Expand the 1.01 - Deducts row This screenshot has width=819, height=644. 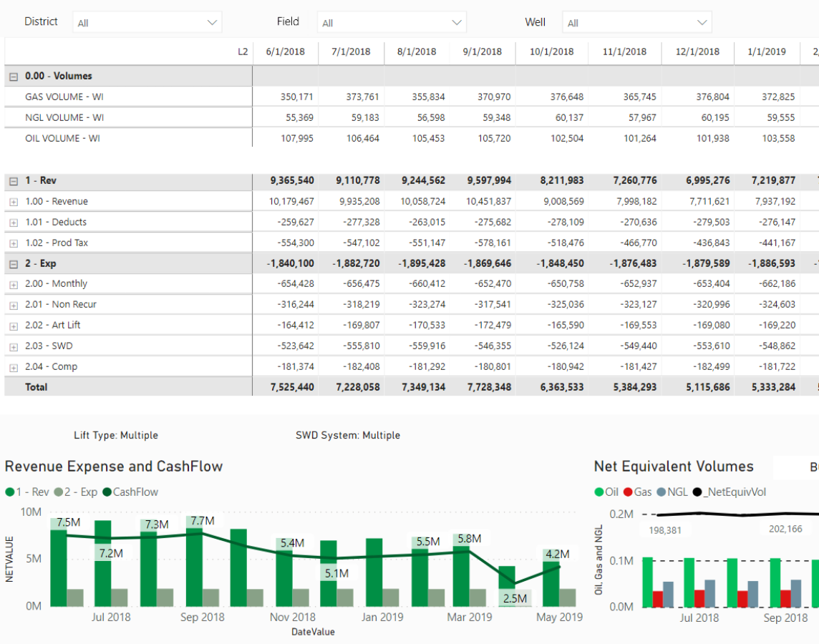pyautogui.click(x=14, y=223)
